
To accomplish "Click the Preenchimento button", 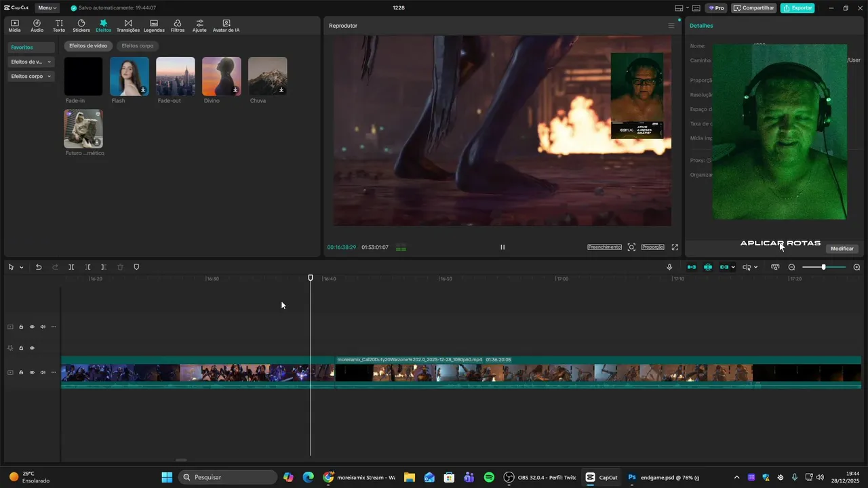I will (x=604, y=247).
